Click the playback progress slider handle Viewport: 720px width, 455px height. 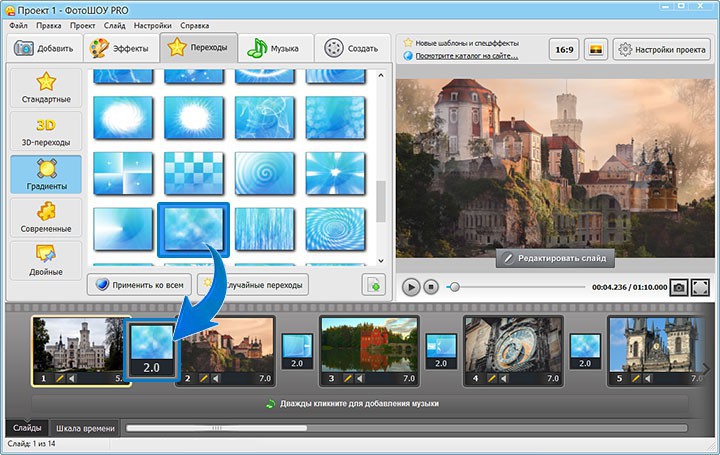[x=455, y=287]
